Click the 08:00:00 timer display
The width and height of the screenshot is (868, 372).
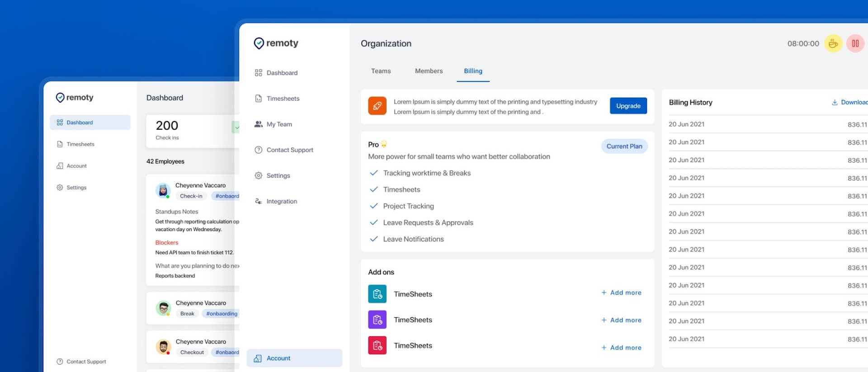tap(803, 43)
